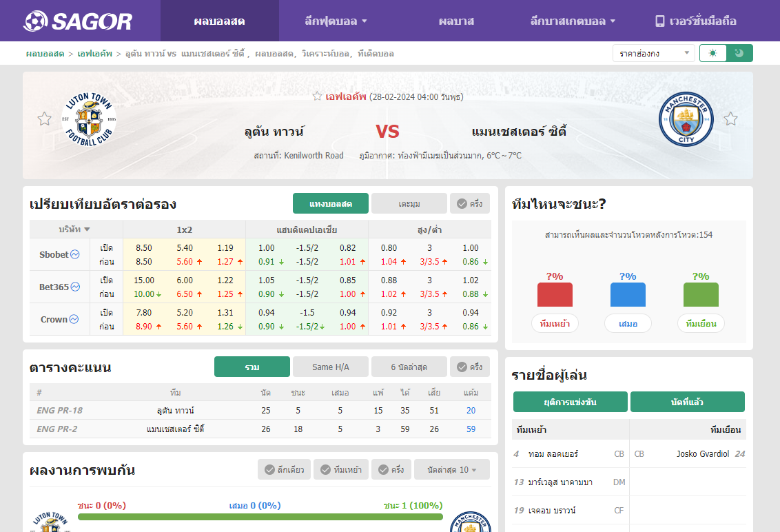Open the company sort dropdown in odds table

click(x=74, y=229)
